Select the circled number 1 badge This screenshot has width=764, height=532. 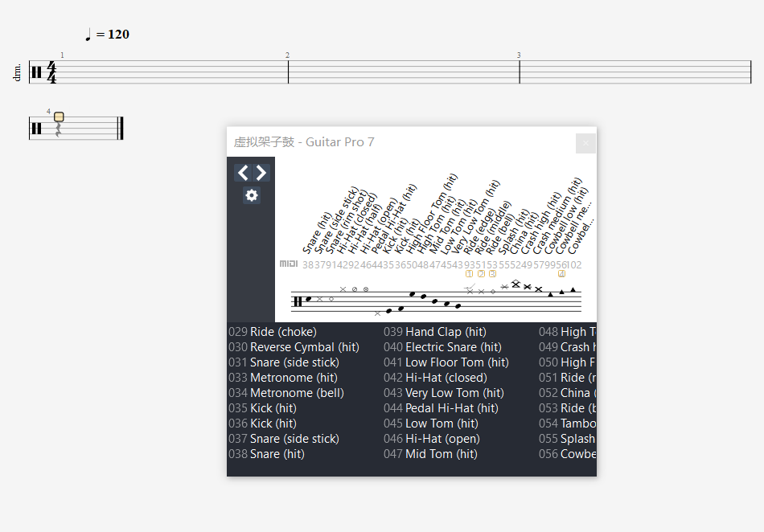[x=470, y=273]
